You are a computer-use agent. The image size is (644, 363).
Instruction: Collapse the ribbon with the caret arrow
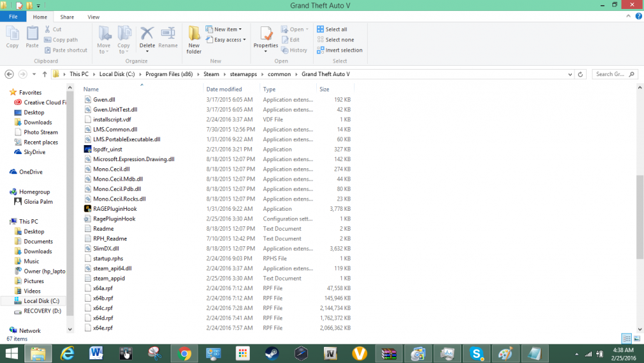[629, 17]
